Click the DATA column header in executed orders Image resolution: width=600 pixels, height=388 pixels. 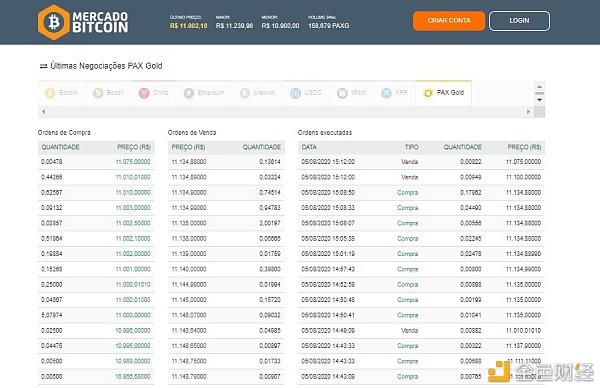point(309,147)
